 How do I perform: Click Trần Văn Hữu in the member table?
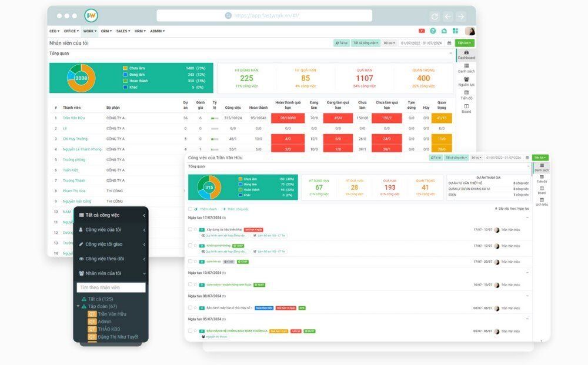74,118
